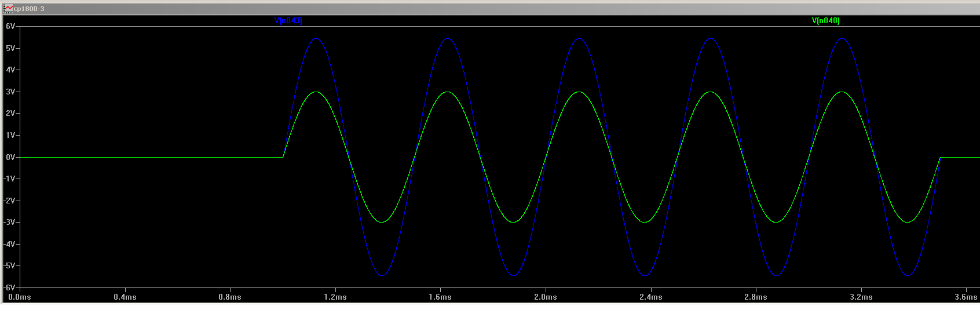The image size is (980, 313).
Task: Click the 3.2ms time axis label
Action: (x=861, y=297)
